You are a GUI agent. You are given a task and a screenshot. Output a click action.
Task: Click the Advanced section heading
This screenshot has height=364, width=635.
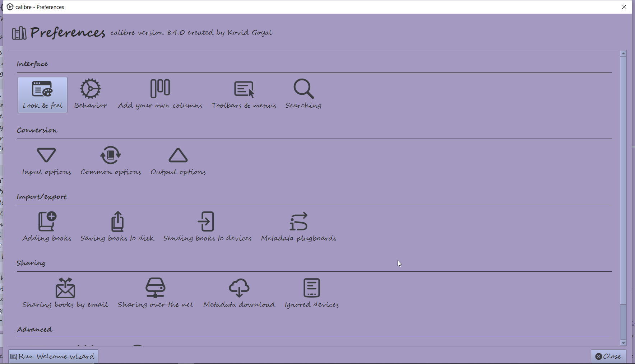pos(34,330)
